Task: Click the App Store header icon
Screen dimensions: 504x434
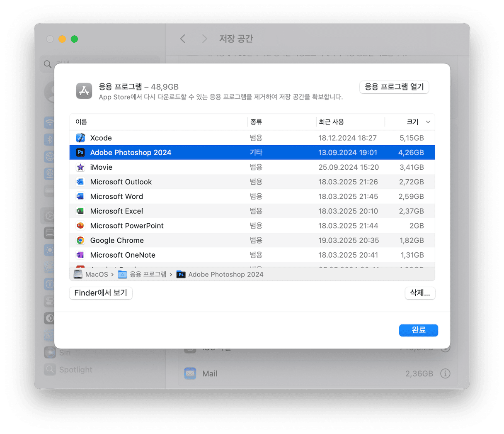Action: pos(84,91)
